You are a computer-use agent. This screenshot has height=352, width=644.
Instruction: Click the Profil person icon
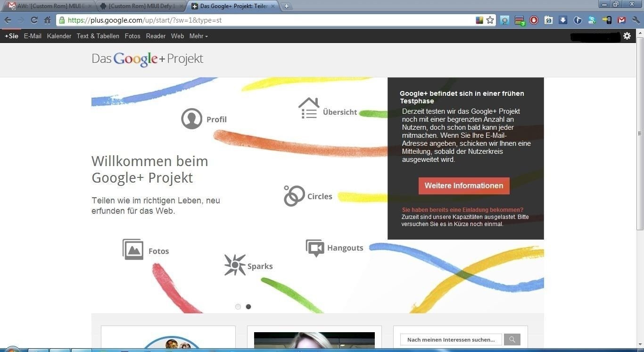(x=191, y=119)
